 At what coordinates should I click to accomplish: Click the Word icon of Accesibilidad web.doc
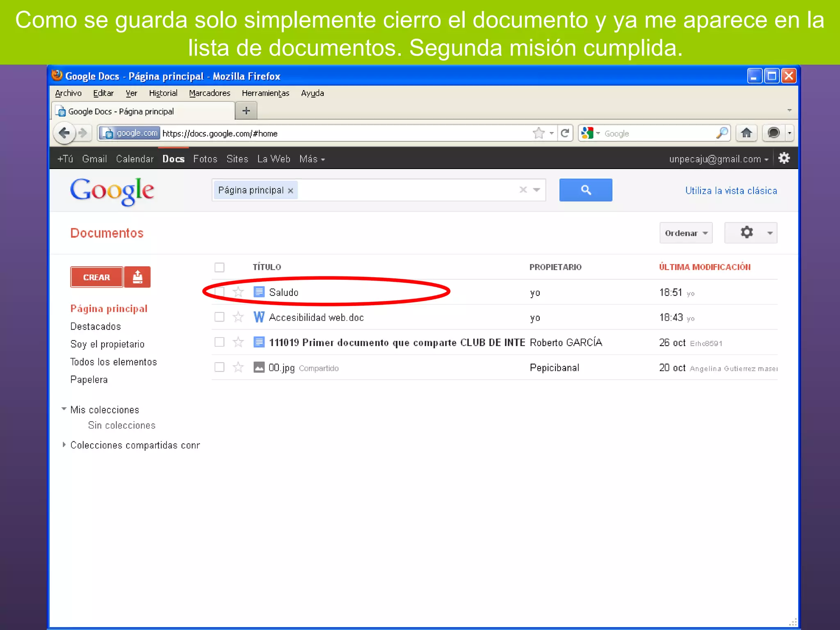(259, 317)
